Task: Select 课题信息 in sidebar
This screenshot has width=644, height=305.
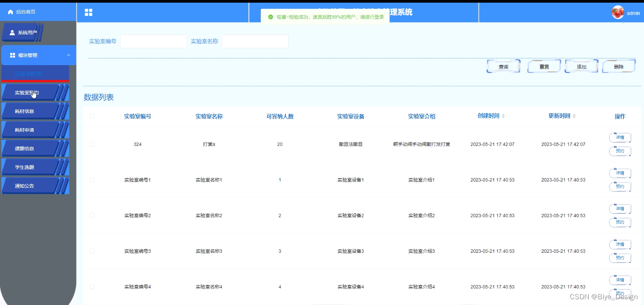Action: [35, 149]
